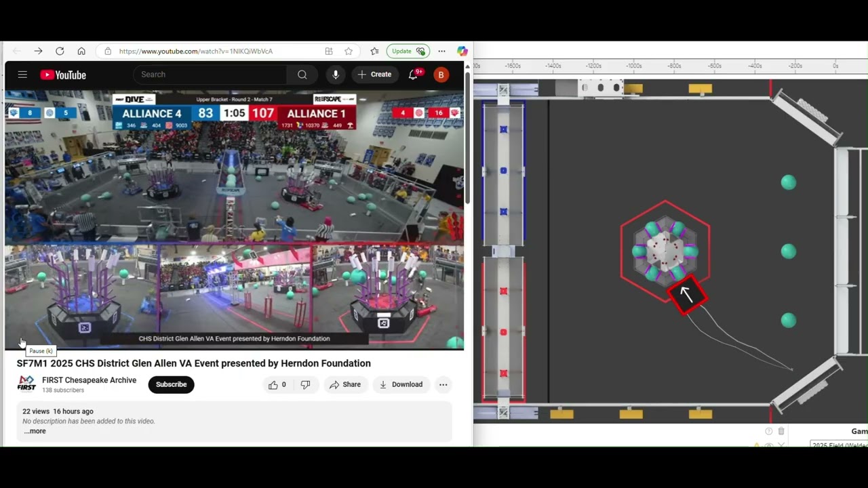Share the video
This screenshot has height=488, width=868.
tap(345, 384)
